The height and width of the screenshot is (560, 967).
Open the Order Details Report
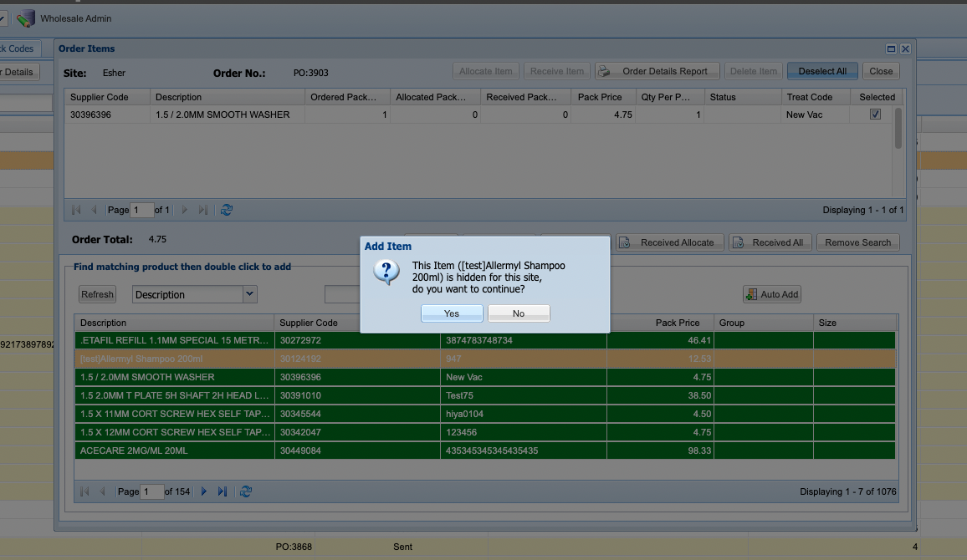pos(657,72)
